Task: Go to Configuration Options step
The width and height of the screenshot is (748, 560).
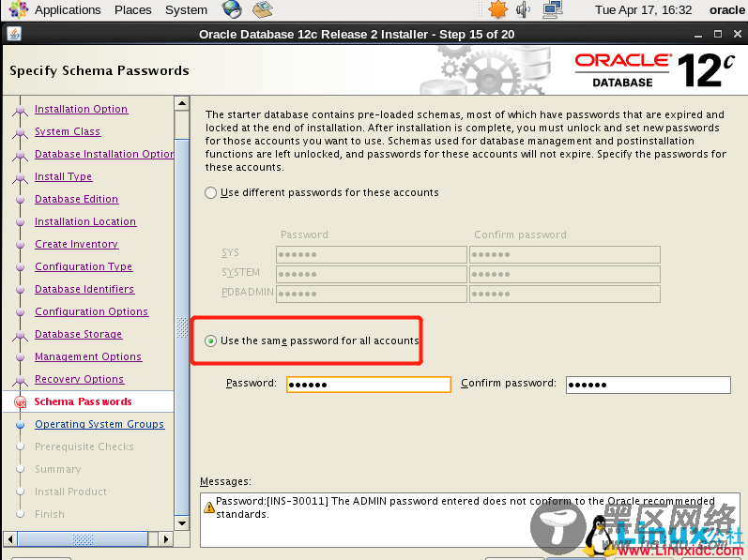Action: (92, 311)
